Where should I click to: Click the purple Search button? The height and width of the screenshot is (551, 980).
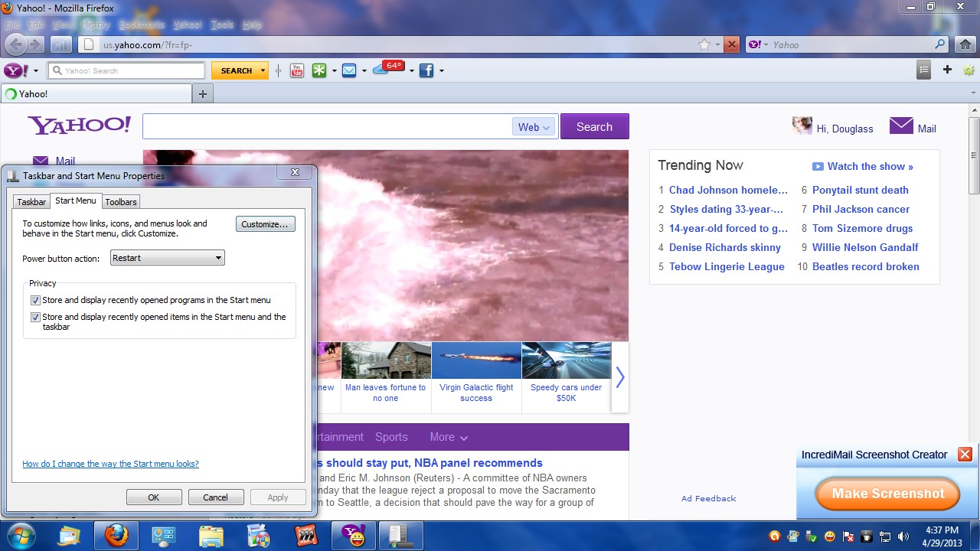pos(594,127)
